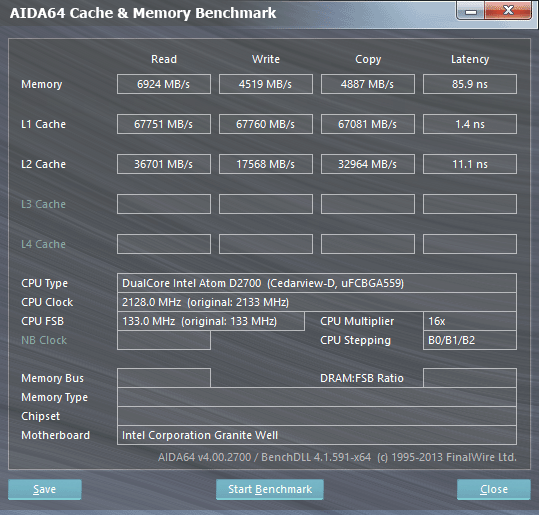Select CPU Stepping value B0/B1/B2

coord(470,340)
